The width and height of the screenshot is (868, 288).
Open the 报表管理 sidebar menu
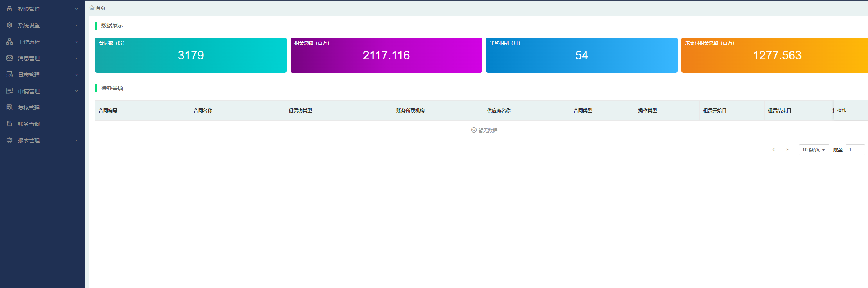point(43,140)
